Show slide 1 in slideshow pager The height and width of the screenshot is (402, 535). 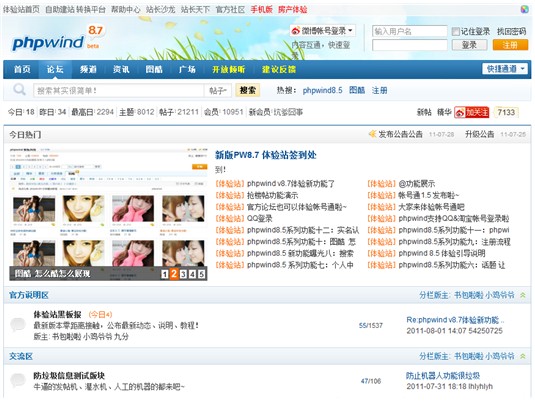coord(164,274)
